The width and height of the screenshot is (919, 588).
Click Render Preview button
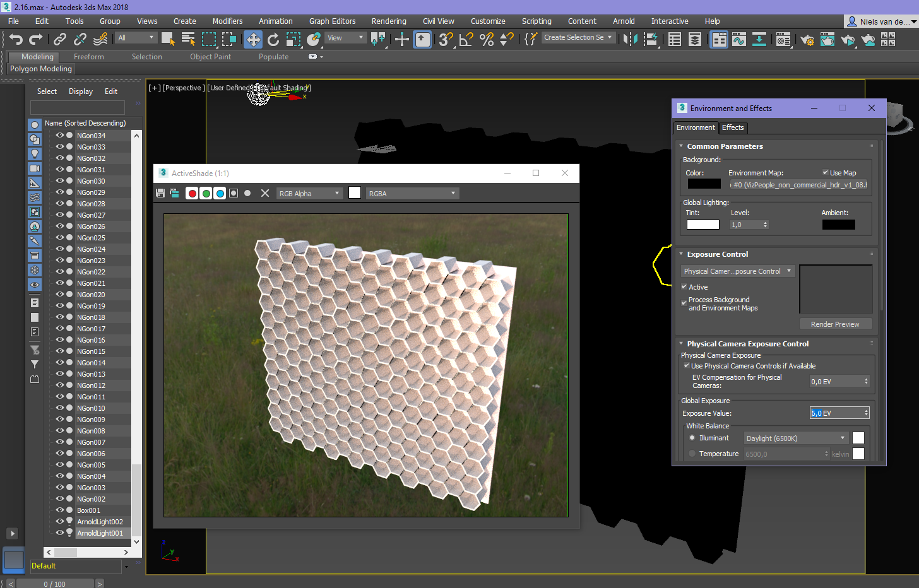click(x=835, y=324)
